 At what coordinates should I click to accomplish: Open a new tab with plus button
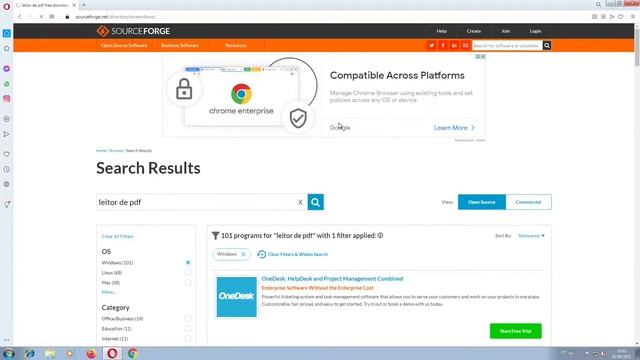(84, 5)
